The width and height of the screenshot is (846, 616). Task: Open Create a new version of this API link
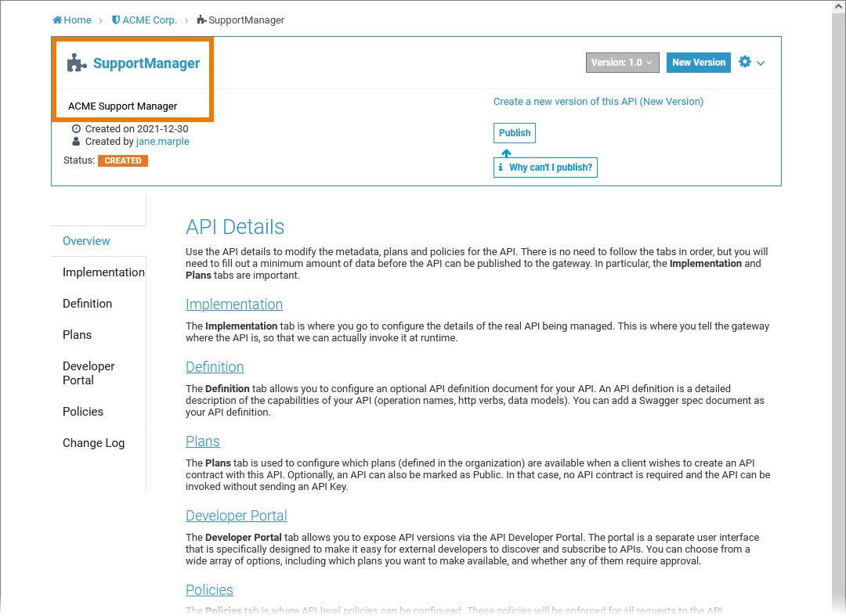click(x=598, y=101)
